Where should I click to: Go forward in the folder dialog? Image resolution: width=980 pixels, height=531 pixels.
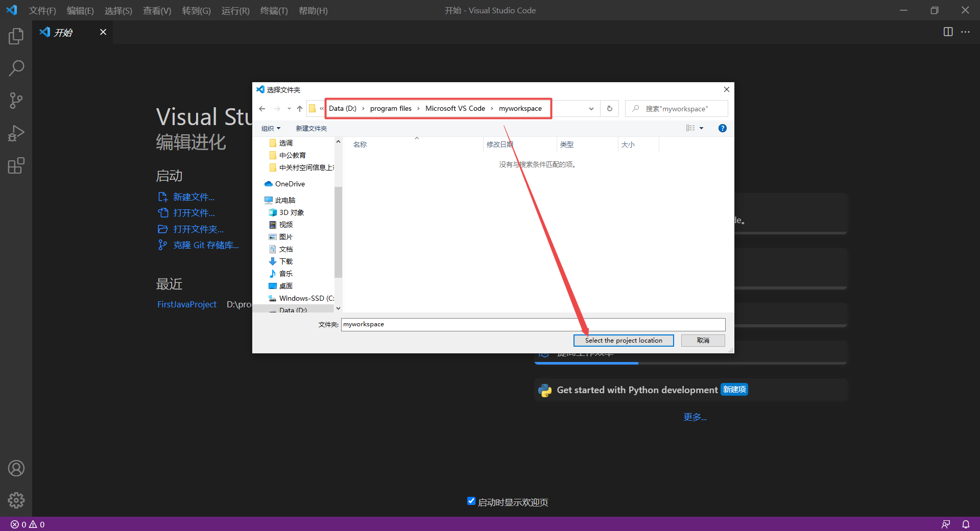point(277,109)
